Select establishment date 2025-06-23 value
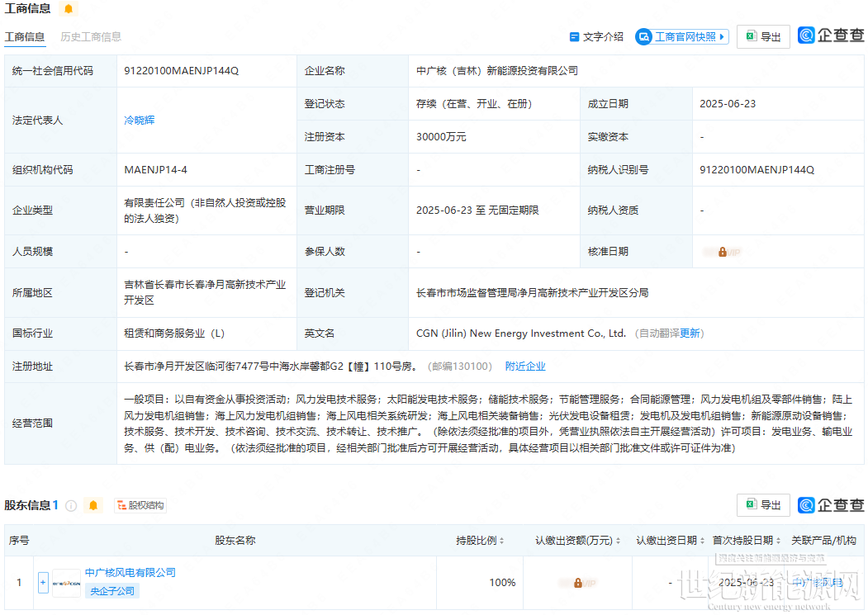Image resolution: width=868 pixels, height=615 pixels. tap(728, 104)
